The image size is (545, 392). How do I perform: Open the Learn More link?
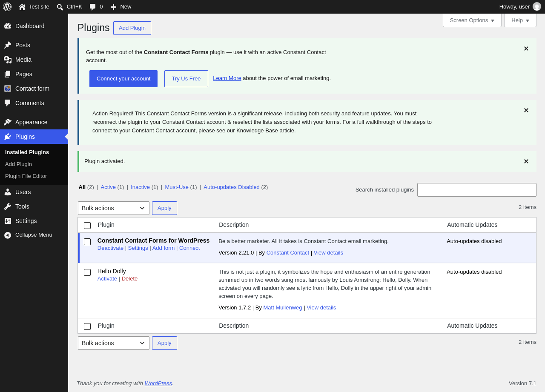coord(227,78)
